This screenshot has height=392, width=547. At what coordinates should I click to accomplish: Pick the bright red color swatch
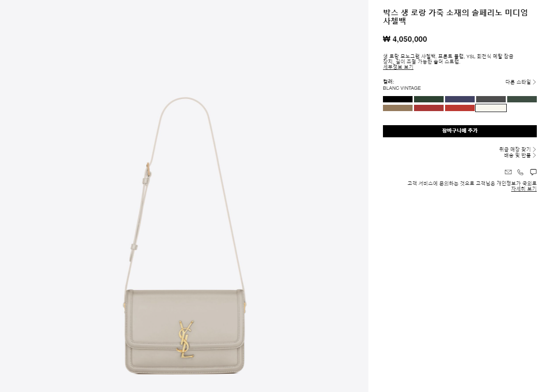(460, 108)
